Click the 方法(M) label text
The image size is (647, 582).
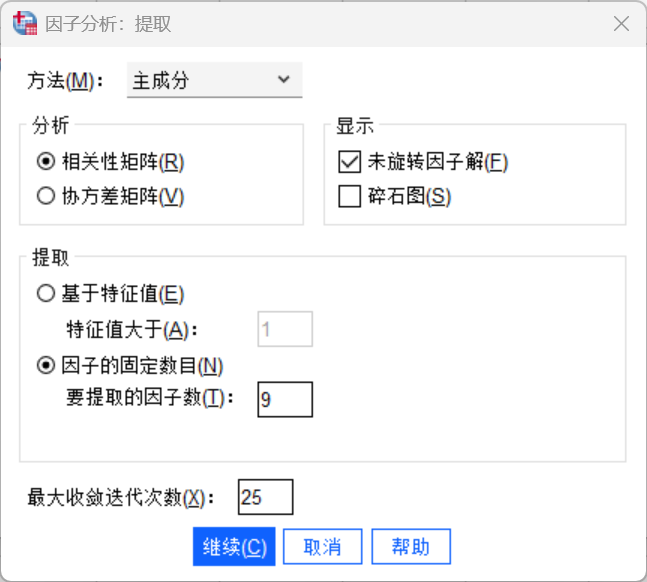(x=65, y=80)
